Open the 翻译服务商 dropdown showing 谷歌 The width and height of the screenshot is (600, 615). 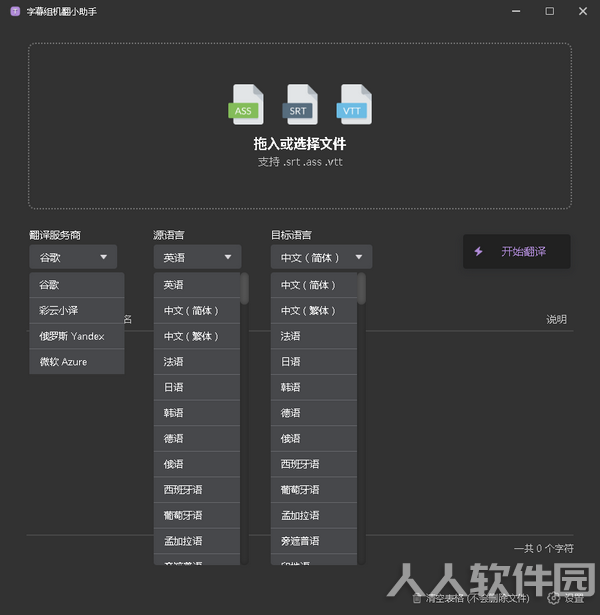pos(73,257)
